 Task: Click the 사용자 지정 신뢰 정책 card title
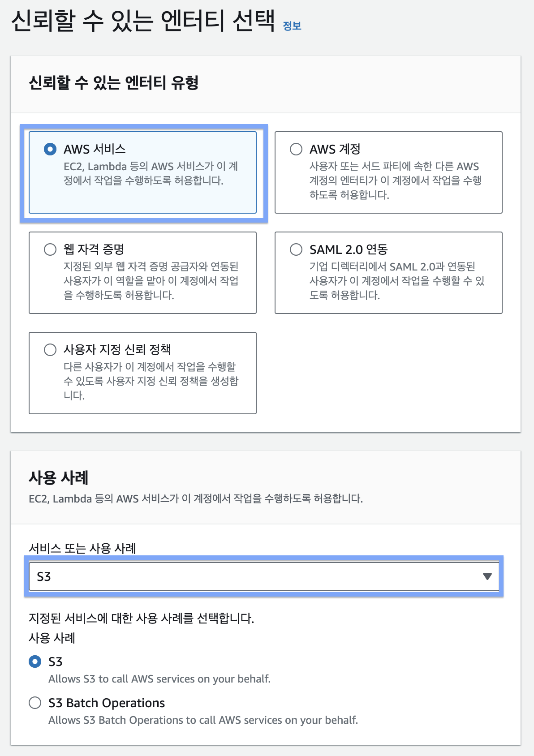pos(117,350)
